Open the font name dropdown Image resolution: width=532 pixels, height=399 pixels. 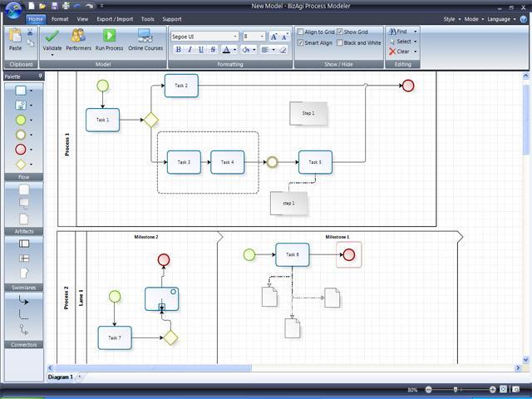tap(235, 37)
